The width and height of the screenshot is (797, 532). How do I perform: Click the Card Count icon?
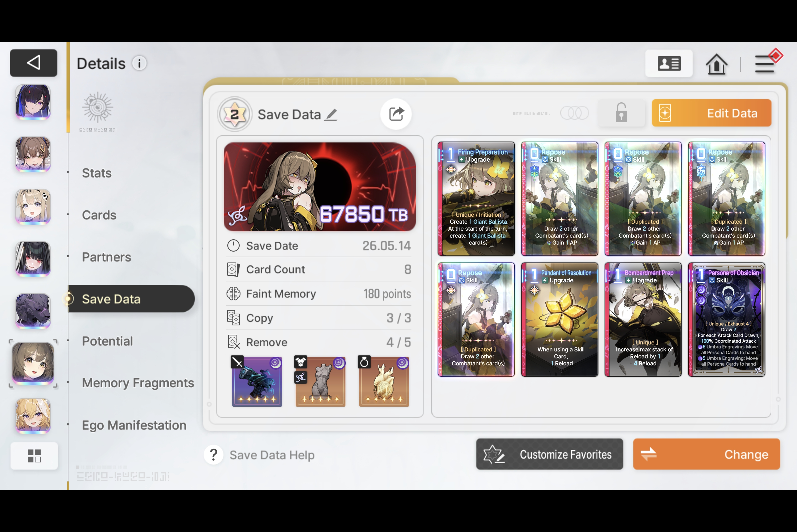[x=233, y=269]
